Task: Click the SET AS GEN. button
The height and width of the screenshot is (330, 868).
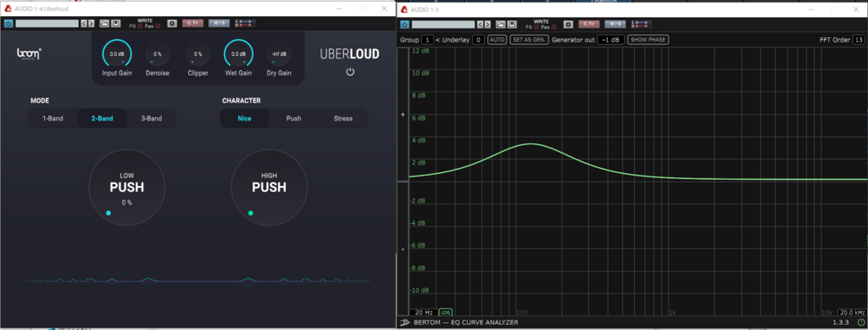Action: click(528, 40)
